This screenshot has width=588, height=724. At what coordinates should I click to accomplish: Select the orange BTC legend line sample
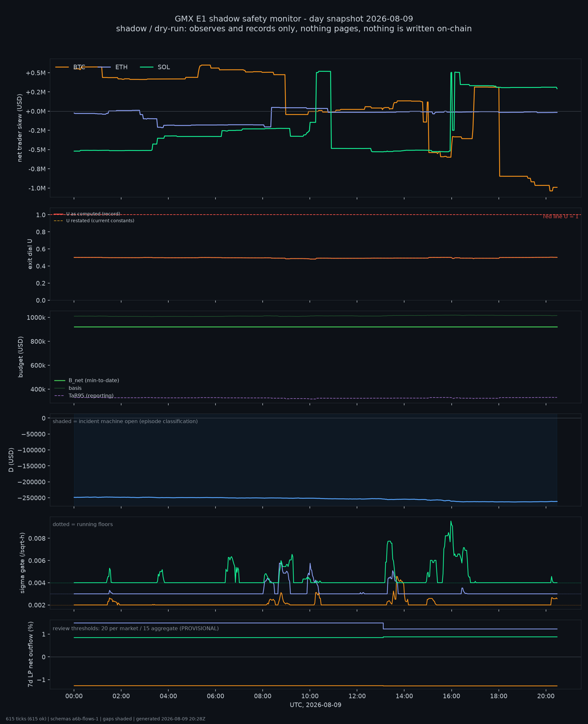coord(62,67)
